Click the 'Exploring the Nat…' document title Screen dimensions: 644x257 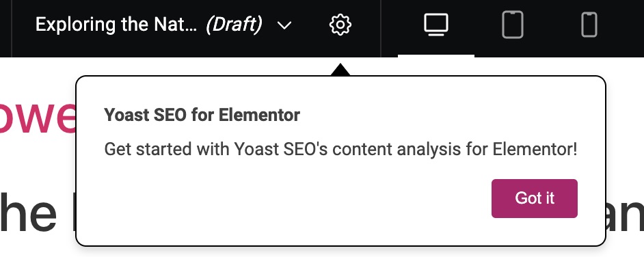coord(116,25)
